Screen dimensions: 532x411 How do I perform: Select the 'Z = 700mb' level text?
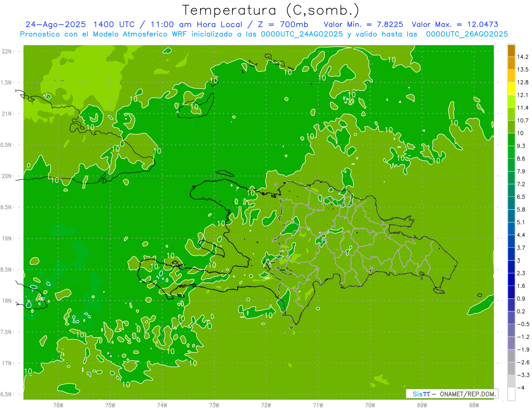coord(283,24)
